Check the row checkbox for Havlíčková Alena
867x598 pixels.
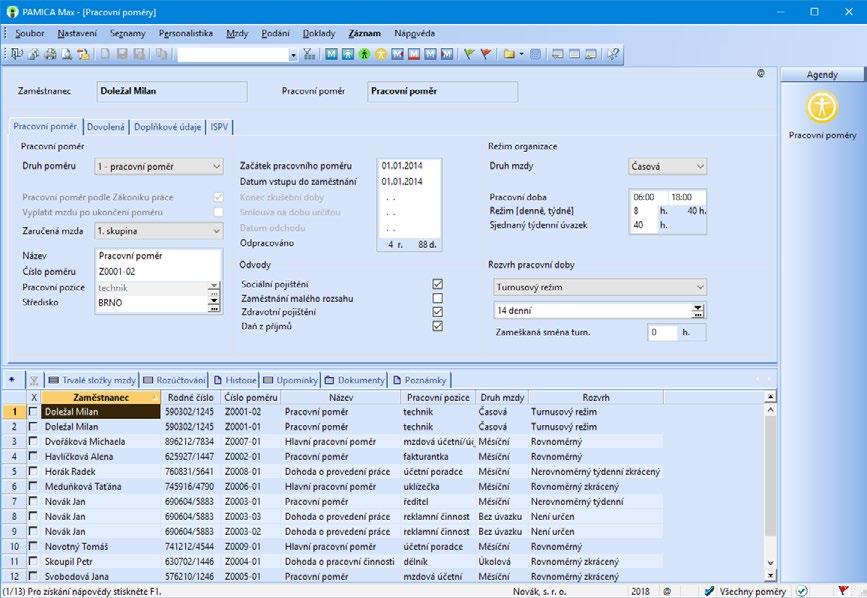click(x=33, y=456)
